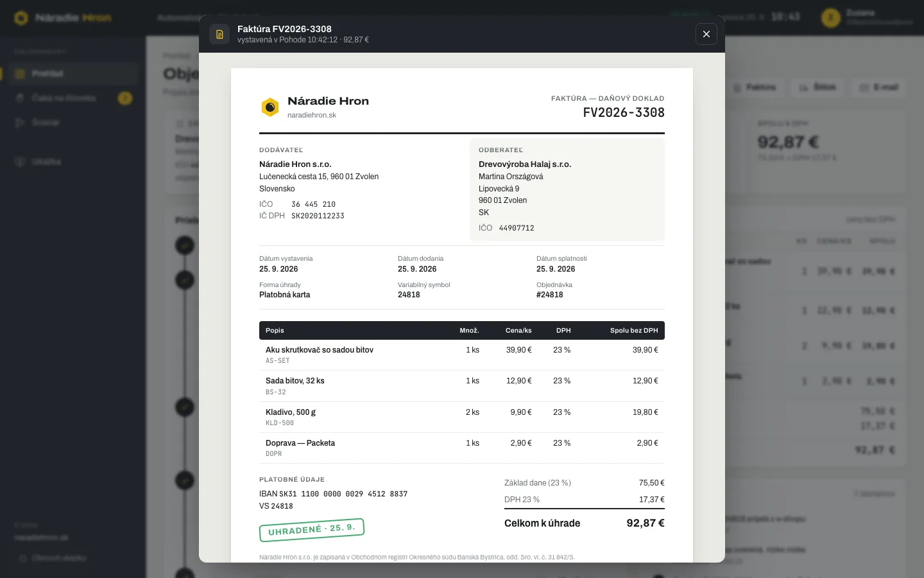Click the Celkom k úhrade total 92,87 €
Image resolution: width=924 pixels, height=578 pixels.
coord(646,523)
